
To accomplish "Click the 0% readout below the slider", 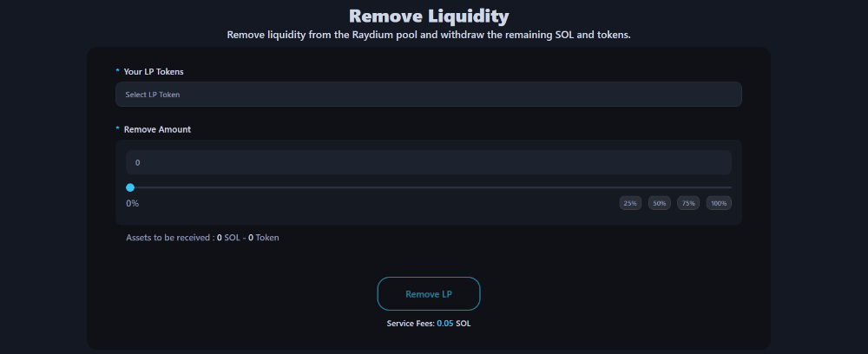I will 133,203.
